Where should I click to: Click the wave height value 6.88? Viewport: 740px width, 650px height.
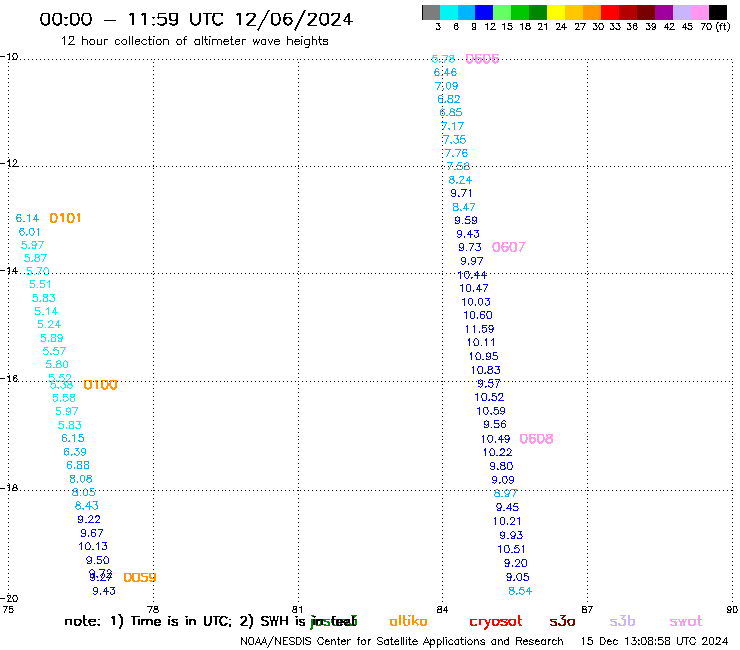click(x=78, y=465)
